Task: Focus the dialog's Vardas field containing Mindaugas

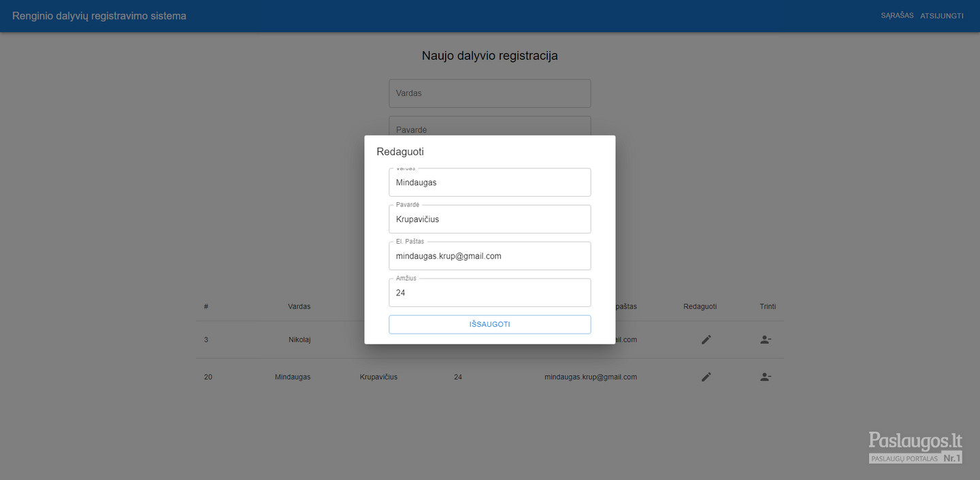Action: coord(490,182)
